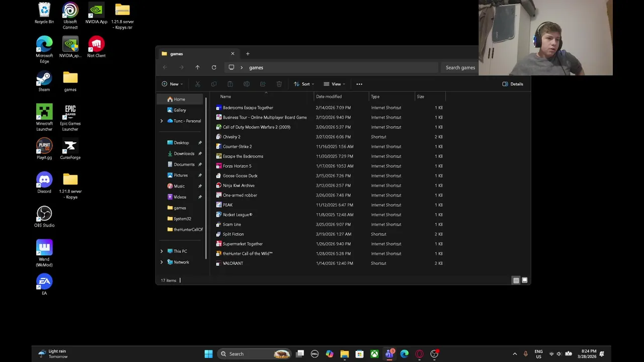Screen dimensions: 644x362
Task: Expand the Tunc - Personal tree node
Action: click(162, 121)
